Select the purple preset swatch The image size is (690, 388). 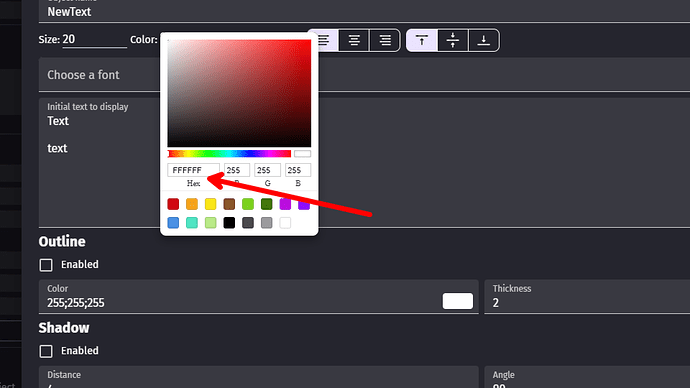tap(304, 204)
